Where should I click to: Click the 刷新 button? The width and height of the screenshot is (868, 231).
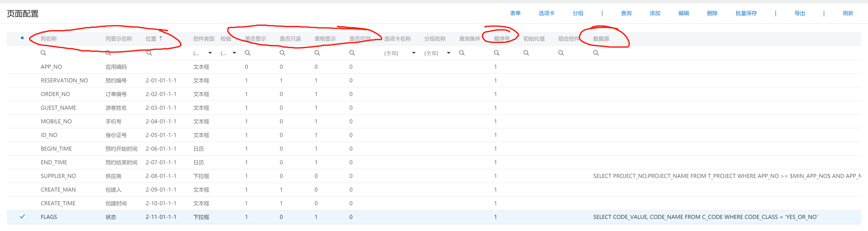pyautogui.click(x=848, y=13)
